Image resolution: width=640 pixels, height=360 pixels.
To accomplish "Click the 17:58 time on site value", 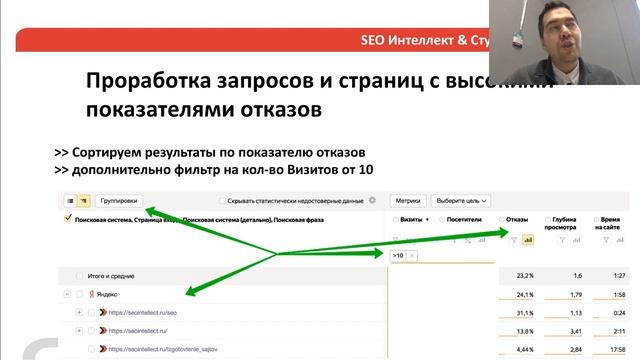I will [618, 350].
